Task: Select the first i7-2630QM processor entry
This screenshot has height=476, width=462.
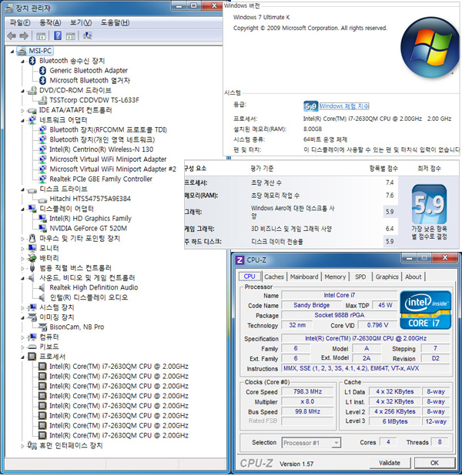Action: click(119, 367)
